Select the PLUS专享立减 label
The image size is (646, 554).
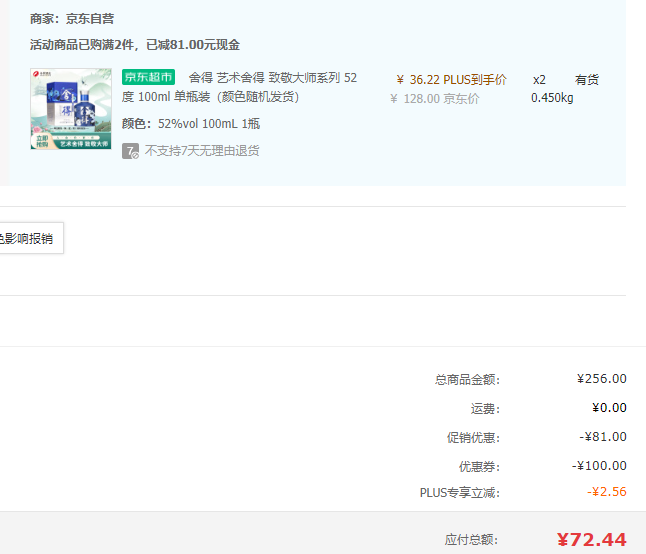pos(460,493)
